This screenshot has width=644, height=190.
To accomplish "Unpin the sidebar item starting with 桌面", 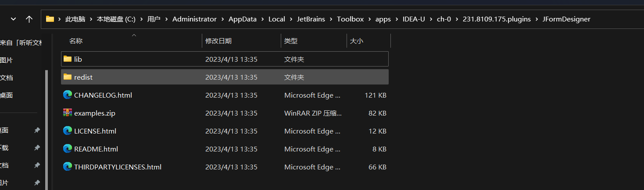I will (x=37, y=130).
